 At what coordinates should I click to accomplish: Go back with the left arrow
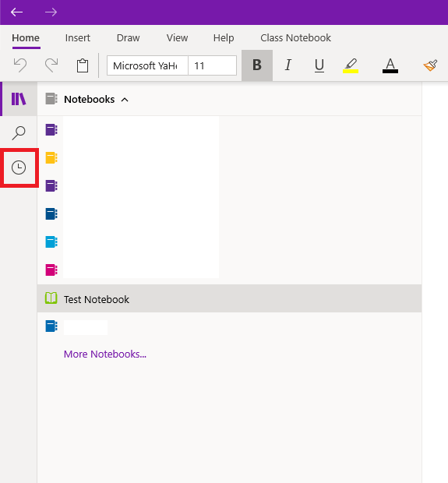[x=16, y=12]
